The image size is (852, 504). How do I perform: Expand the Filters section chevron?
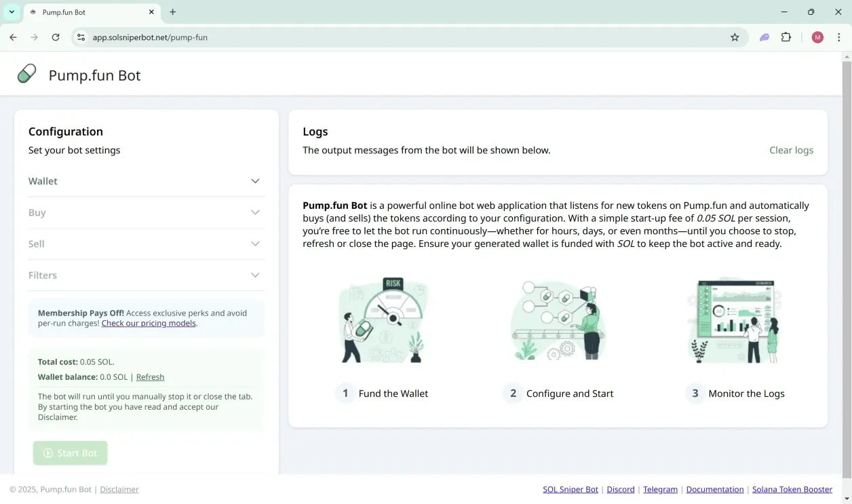(255, 275)
